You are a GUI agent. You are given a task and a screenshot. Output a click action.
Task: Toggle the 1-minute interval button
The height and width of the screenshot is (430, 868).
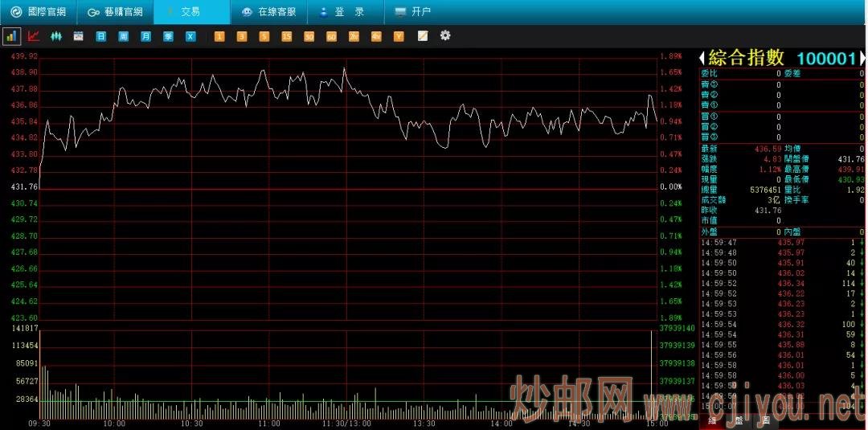[x=219, y=36]
